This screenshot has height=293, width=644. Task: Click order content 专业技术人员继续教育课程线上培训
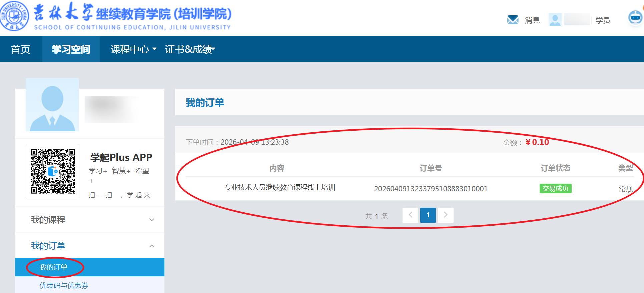[280, 187]
